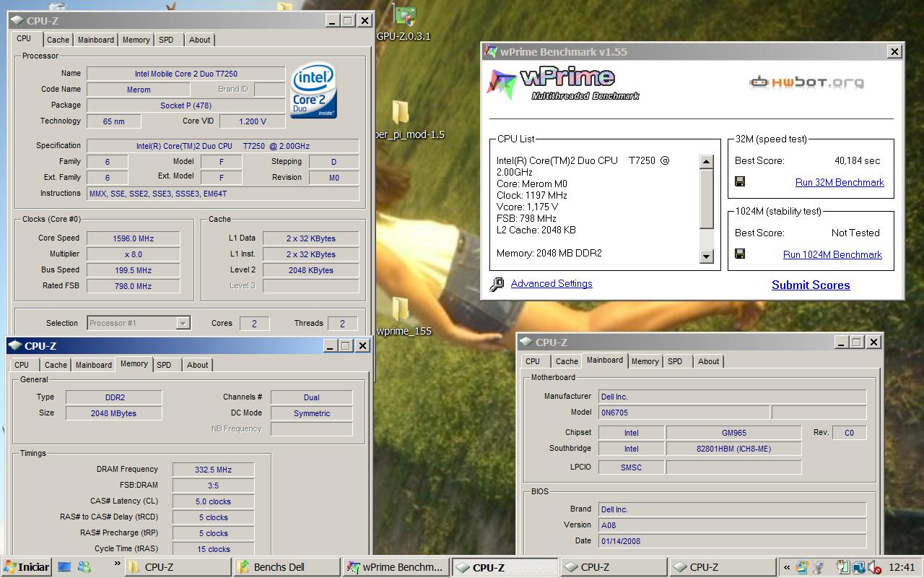Click the title bar icon of the CPU-Z memory window
The width and height of the screenshot is (924, 578).
pos(16,345)
